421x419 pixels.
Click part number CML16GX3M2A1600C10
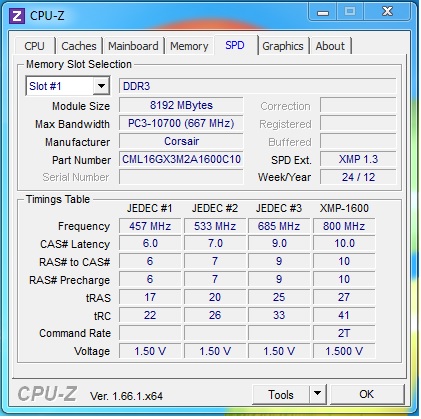coord(181,159)
